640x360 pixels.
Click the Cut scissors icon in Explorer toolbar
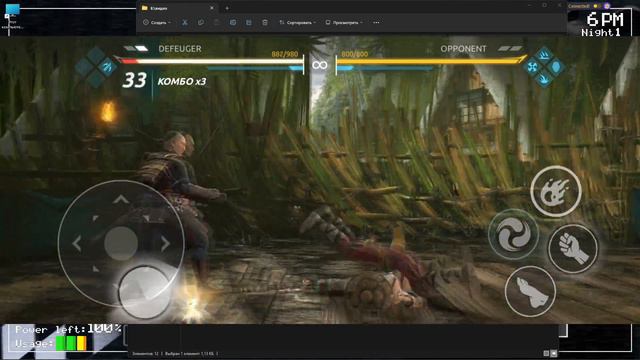pos(185,22)
